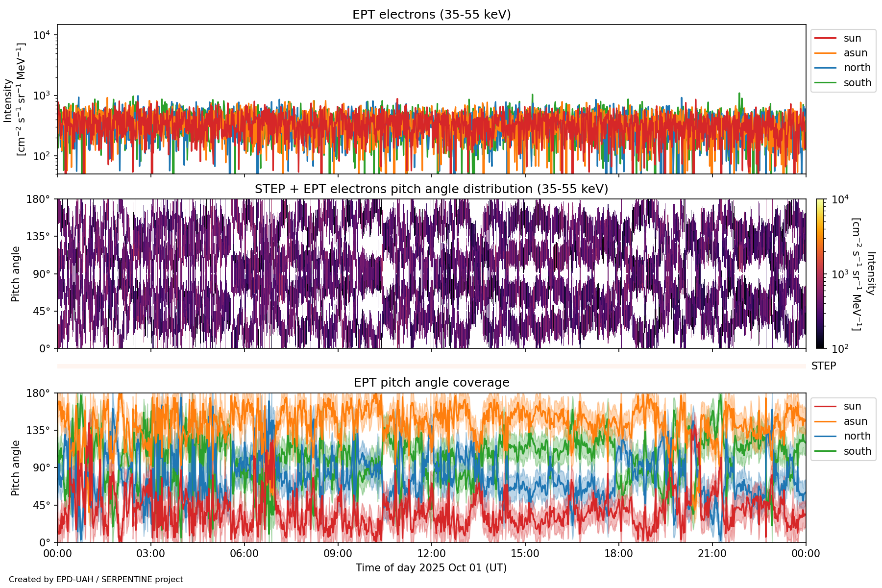Click the "EPT electrons (35-55 keV)" title
Viewport: 882px width, 588px height.
[x=431, y=15]
